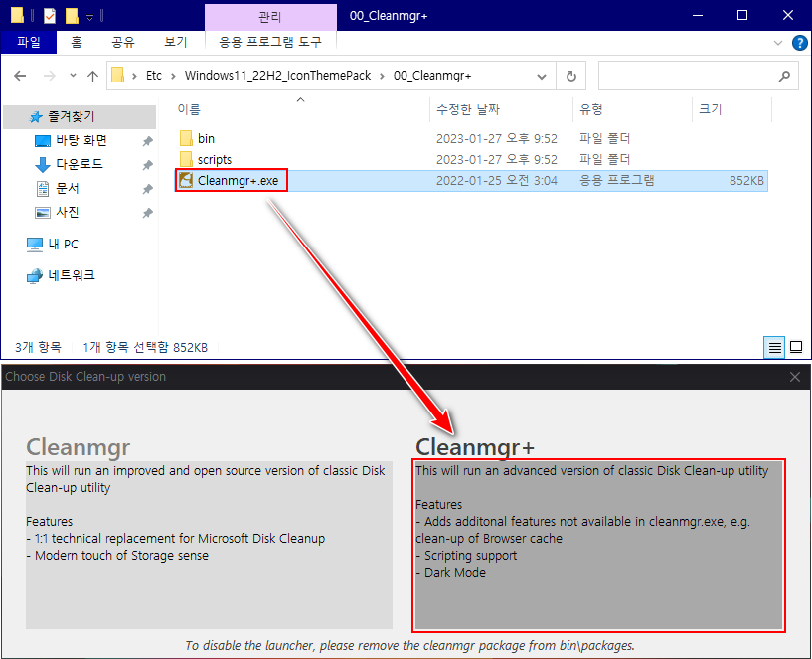Select the 보기 ribbon tab
The image size is (812, 659).
click(x=176, y=42)
